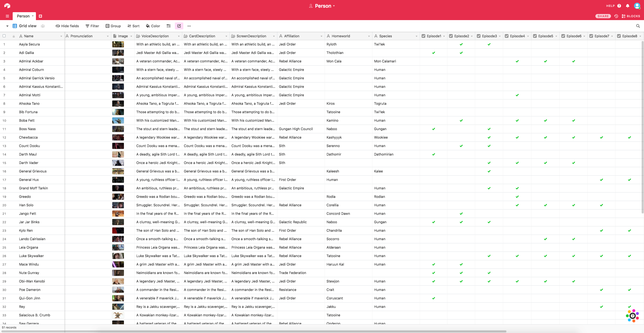Open the more options ellipsis
This screenshot has width=644, height=333.
pyautogui.click(x=189, y=26)
